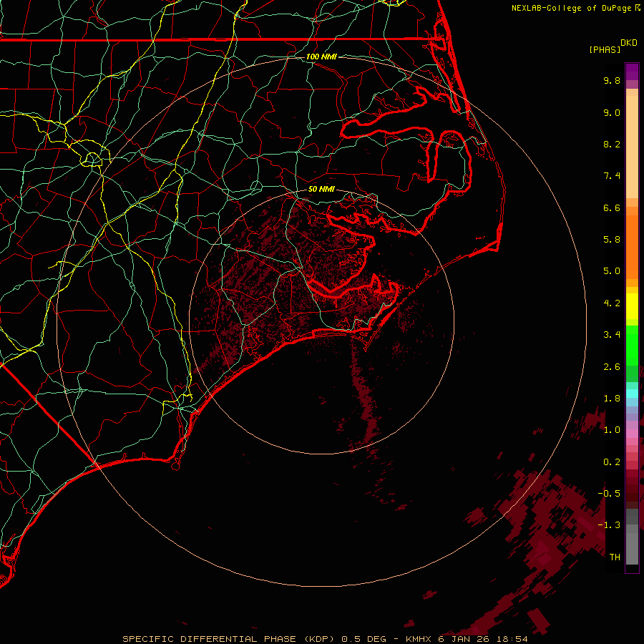Image resolution: width=644 pixels, height=644 pixels.
Task: Click the 1.0 scale value
Action: [x=612, y=430]
